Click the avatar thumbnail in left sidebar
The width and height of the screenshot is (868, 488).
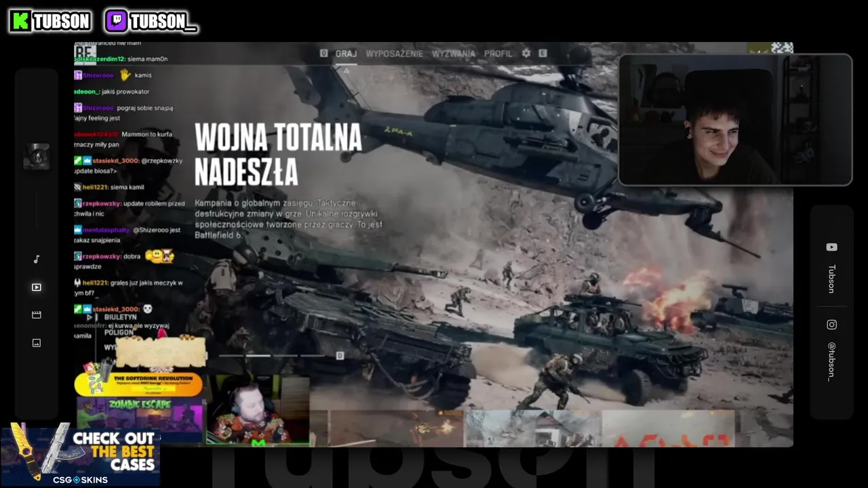(37, 157)
